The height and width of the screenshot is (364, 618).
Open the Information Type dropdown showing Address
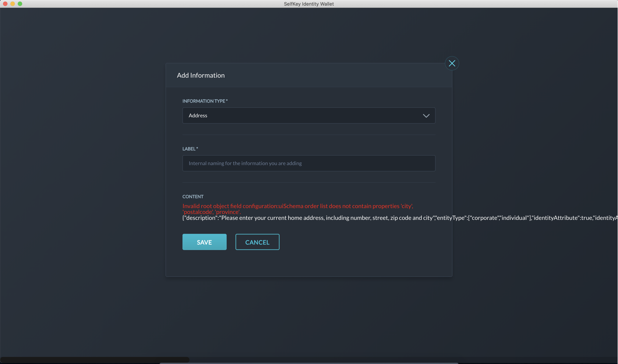pos(309,115)
